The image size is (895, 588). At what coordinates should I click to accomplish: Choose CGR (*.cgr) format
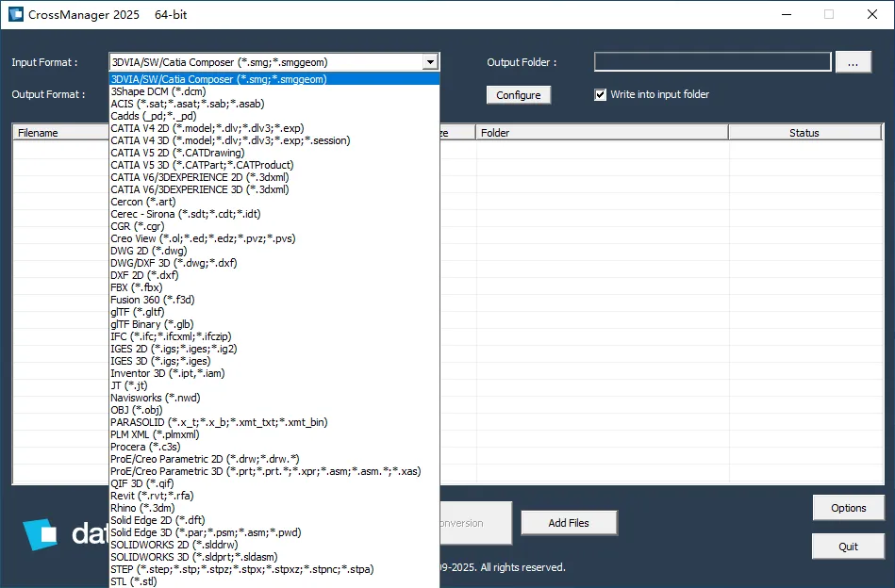[x=274, y=226]
